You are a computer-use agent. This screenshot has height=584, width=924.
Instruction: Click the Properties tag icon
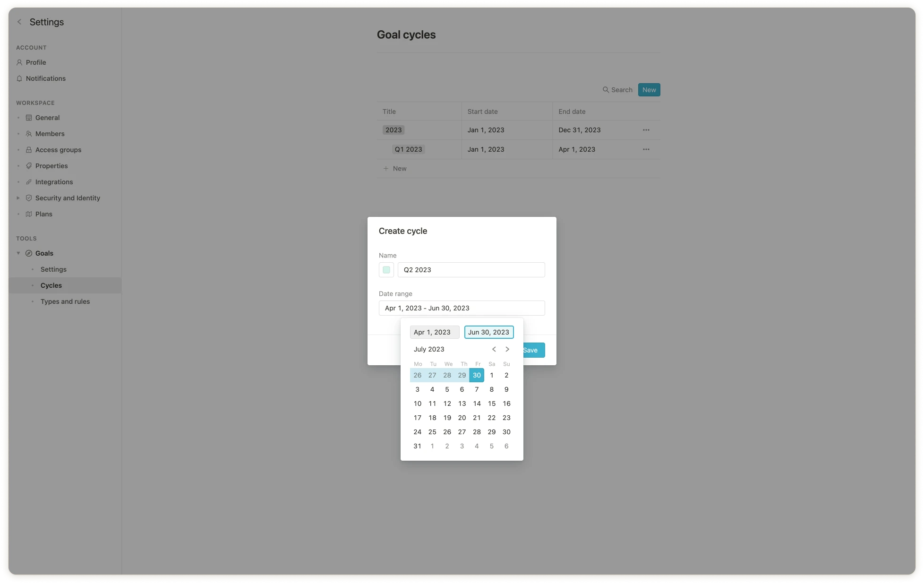[x=29, y=166]
